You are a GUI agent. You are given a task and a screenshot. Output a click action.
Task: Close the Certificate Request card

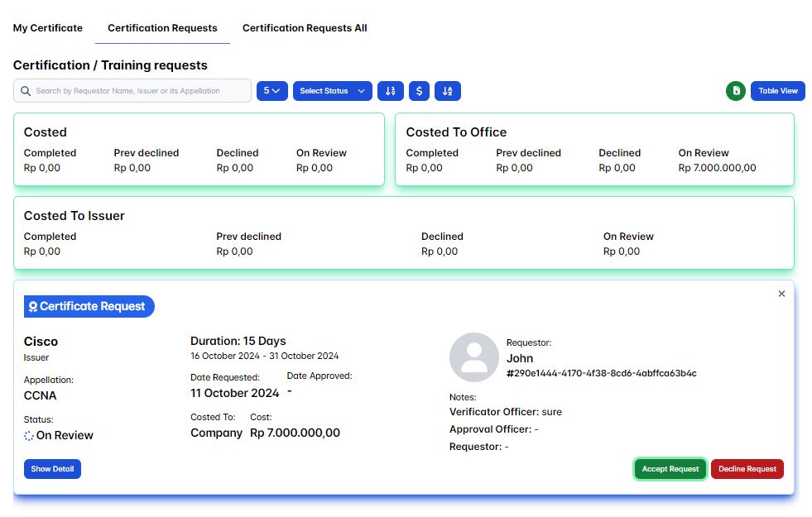coord(781,294)
